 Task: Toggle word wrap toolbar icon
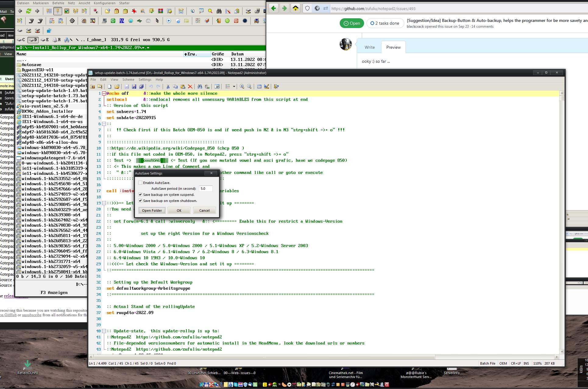coord(217,87)
